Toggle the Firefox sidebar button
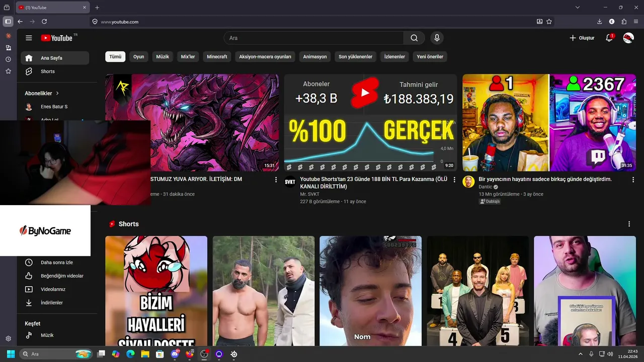644x362 pixels. click(x=8, y=22)
